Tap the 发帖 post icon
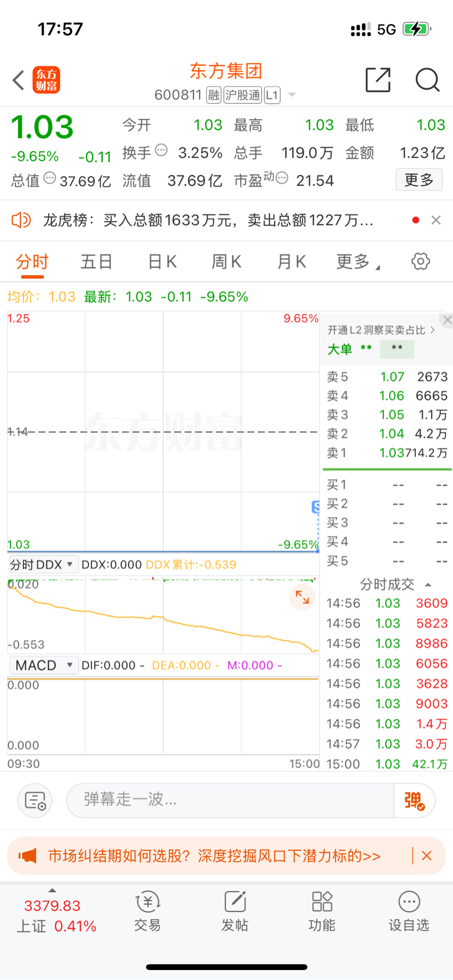The width and height of the screenshot is (453, 980). [x=235, y=910]
